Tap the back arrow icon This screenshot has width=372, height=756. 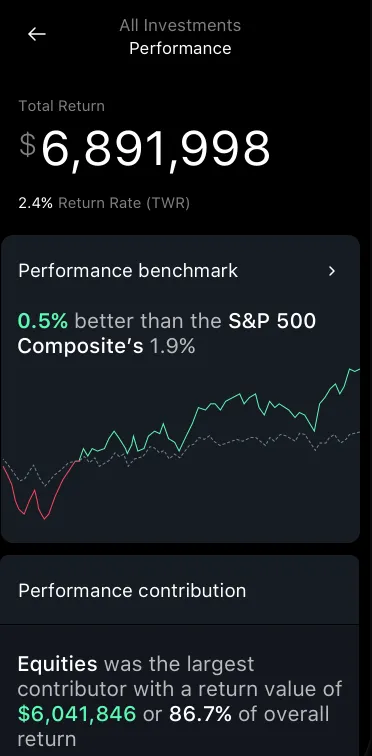37,34
